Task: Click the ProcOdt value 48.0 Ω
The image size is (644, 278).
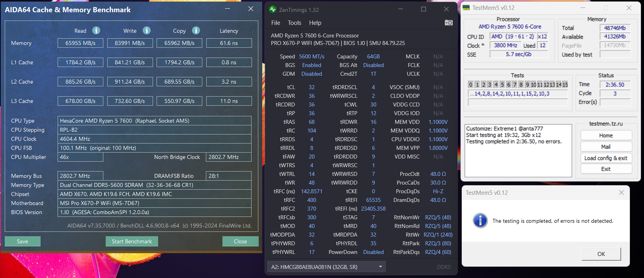Action: point(438,174)
